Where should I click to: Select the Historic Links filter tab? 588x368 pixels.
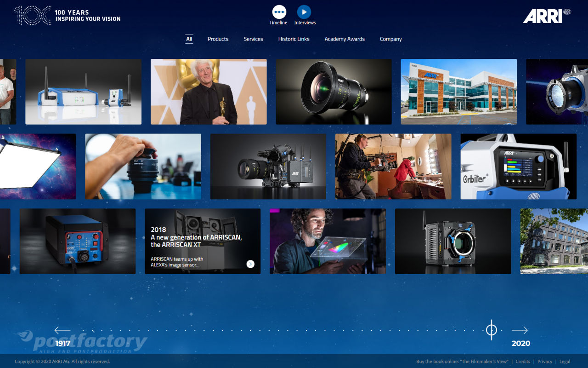click(294, 39)
